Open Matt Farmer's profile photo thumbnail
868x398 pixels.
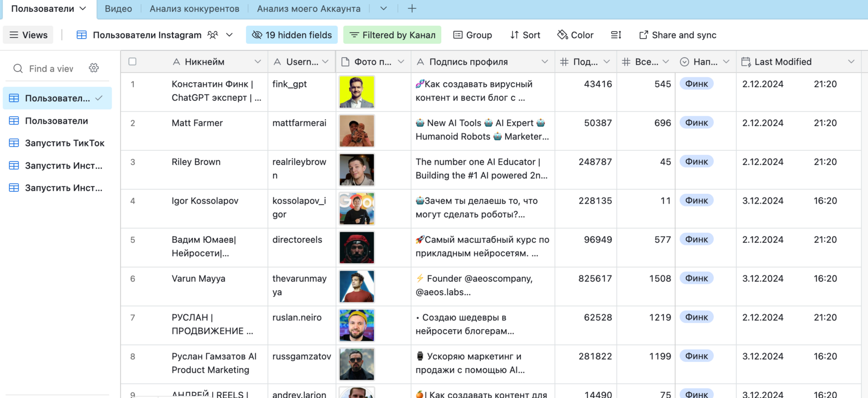[x=357, y=131]
